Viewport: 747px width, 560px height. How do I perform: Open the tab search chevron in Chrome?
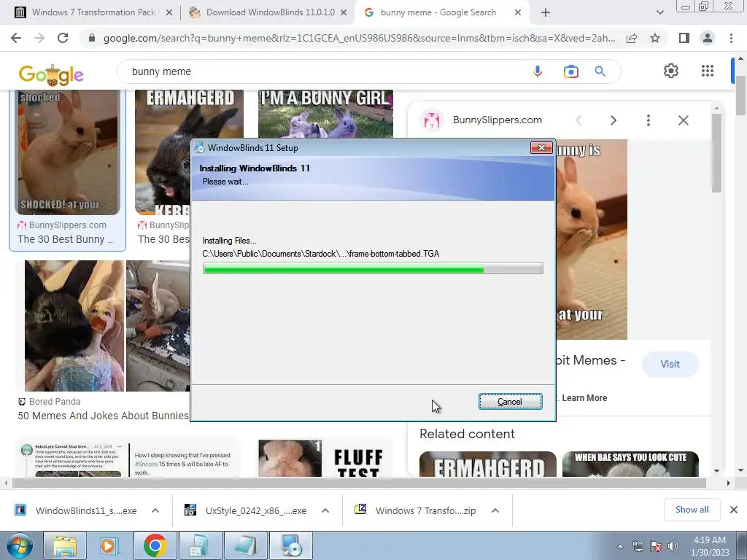pos(659,13)
